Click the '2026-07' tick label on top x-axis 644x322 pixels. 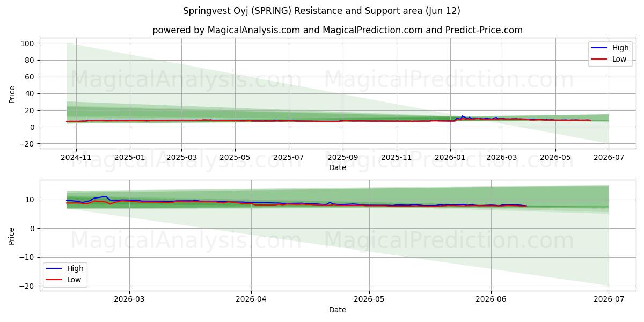(609, 157)
